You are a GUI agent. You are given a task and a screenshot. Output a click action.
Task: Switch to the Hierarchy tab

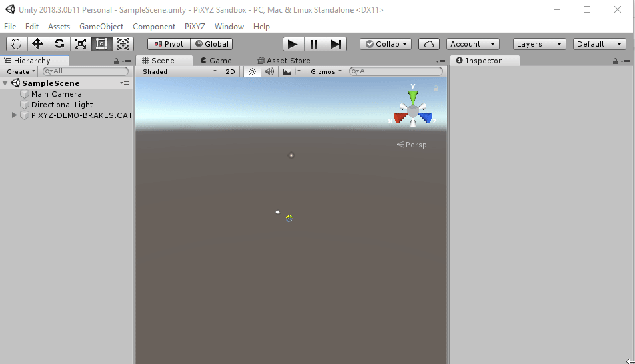(x=35, y=60)
